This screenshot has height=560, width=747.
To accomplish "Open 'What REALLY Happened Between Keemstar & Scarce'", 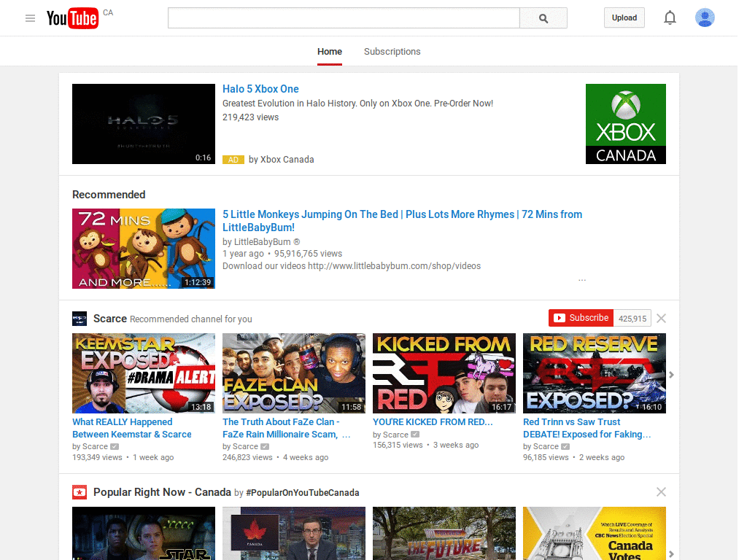I will pos(132,428).
